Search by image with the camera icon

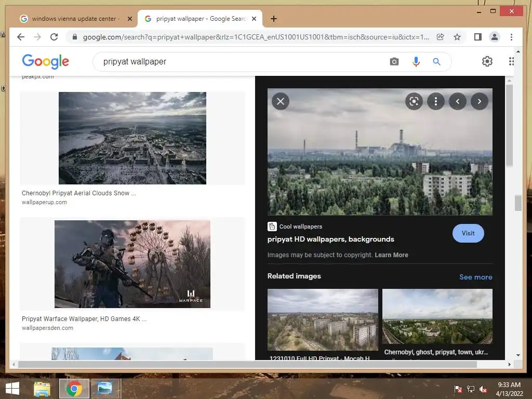click(394, 62)
